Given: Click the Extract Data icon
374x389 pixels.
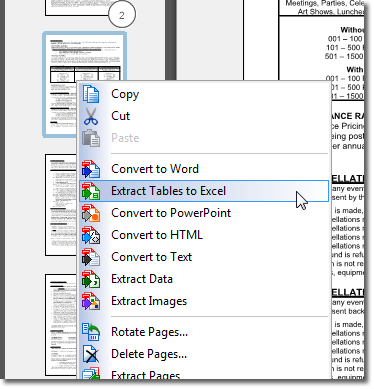Looking at the screenshot, I should (91, 279).
